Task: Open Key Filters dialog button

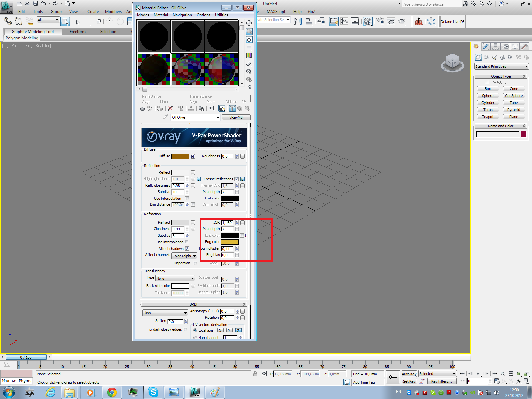Action: [442, 381]
